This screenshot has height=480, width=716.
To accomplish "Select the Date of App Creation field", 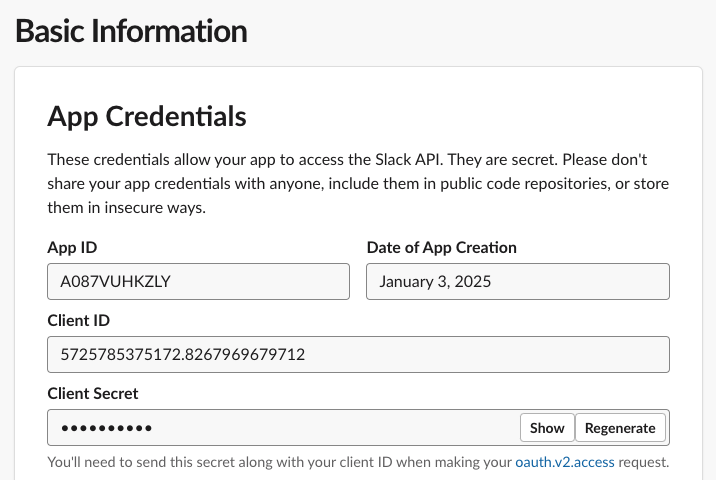I will click(x=517, y=281).
